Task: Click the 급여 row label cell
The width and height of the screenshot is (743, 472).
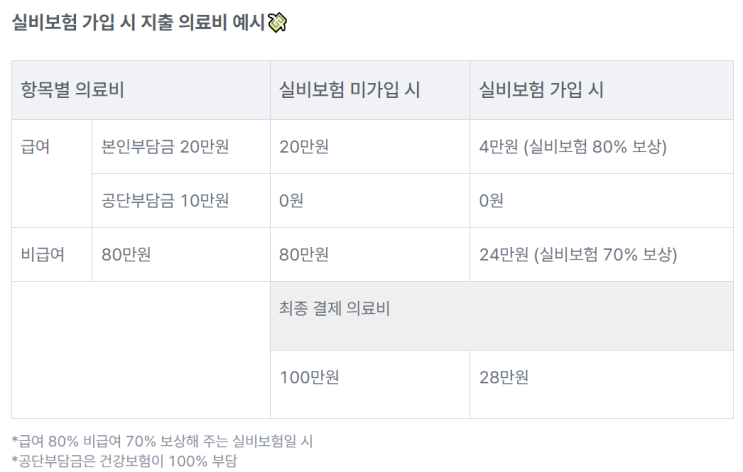Action: point(52,173)
